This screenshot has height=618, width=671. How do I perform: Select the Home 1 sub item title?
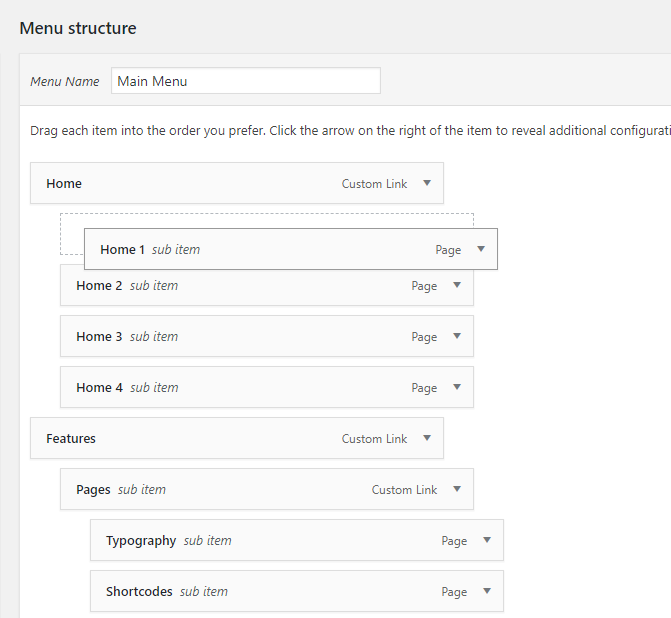(x=123, y=250)
